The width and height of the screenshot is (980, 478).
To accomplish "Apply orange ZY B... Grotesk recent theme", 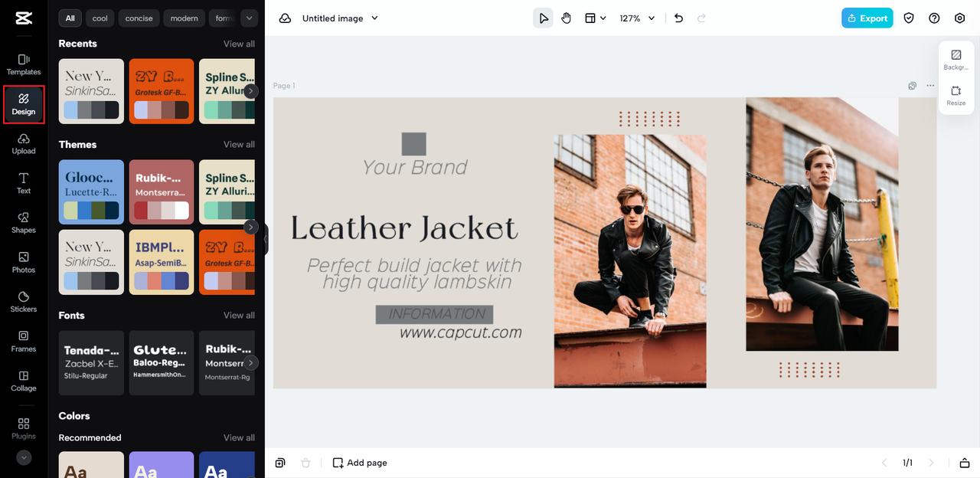I will click(162, 91).
